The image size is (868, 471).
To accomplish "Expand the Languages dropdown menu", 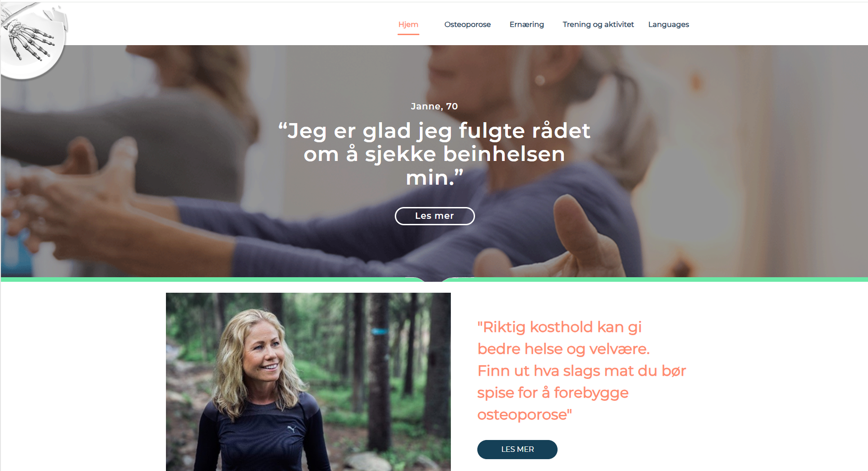I will (x=668, y=25).
